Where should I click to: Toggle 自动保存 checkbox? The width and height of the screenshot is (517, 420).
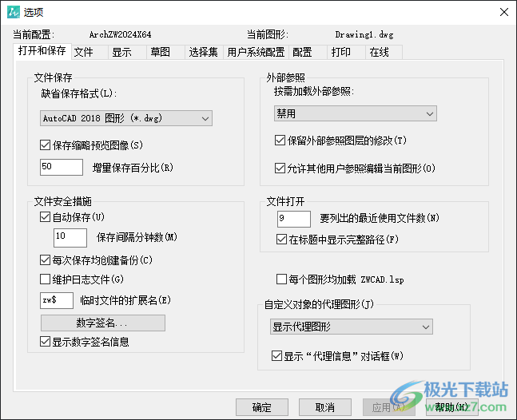45,217
